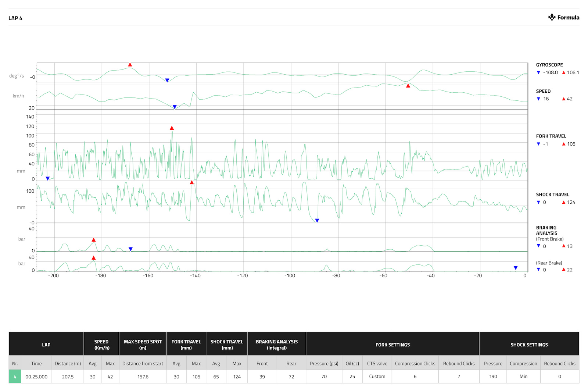
Task: Click red max icon in Shock Travel legend
Action: click(564, 202)
